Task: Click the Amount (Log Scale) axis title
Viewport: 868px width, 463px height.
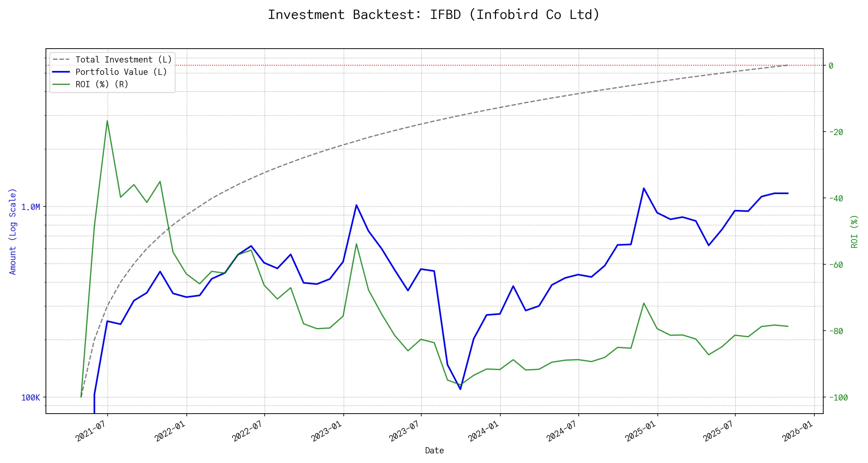Action: [x=13, y=231]
